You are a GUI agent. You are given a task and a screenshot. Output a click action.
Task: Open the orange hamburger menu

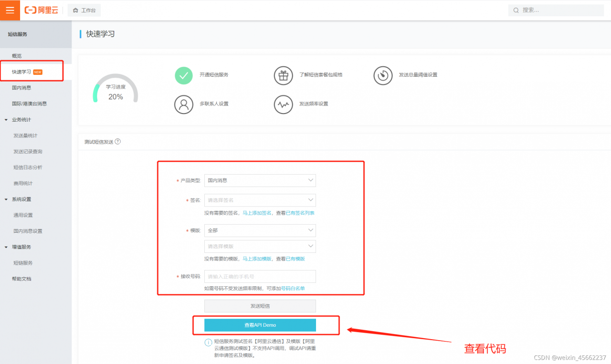10,10
